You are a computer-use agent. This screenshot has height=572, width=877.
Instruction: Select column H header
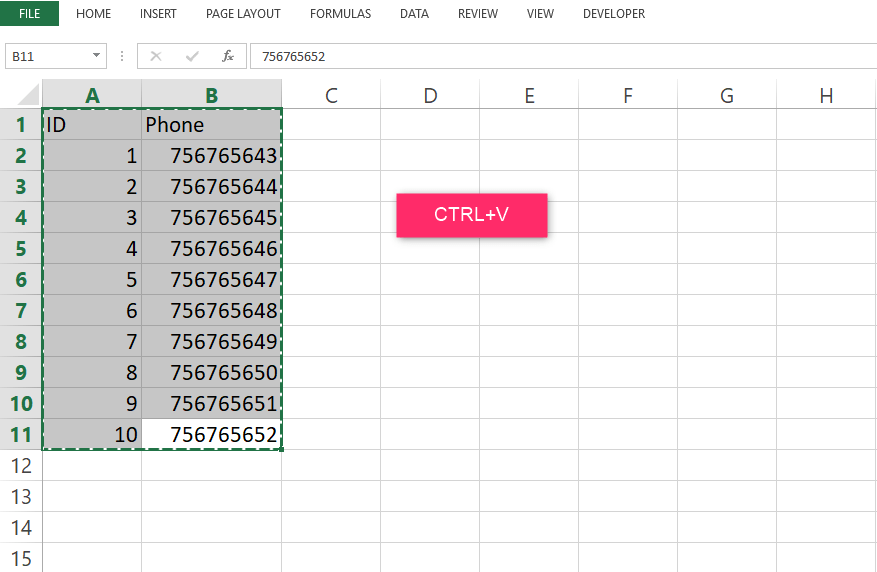pyautogui.click(x=826, y=94)
